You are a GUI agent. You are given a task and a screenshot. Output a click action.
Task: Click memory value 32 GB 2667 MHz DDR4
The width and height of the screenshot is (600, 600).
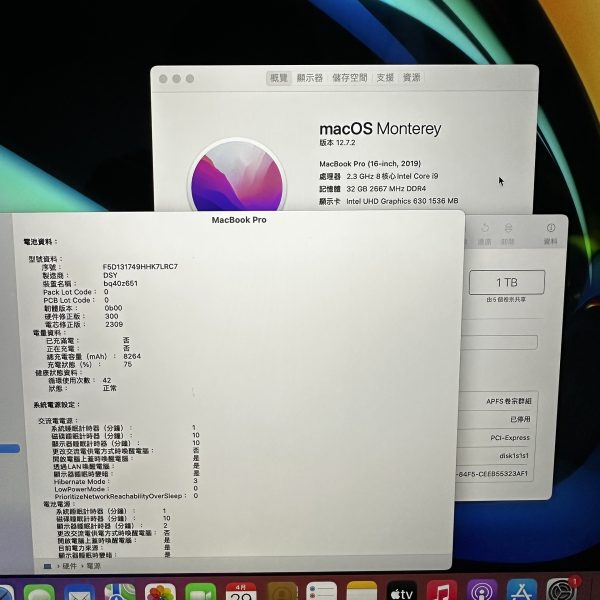pyautogui.click(x=386, y=189)
